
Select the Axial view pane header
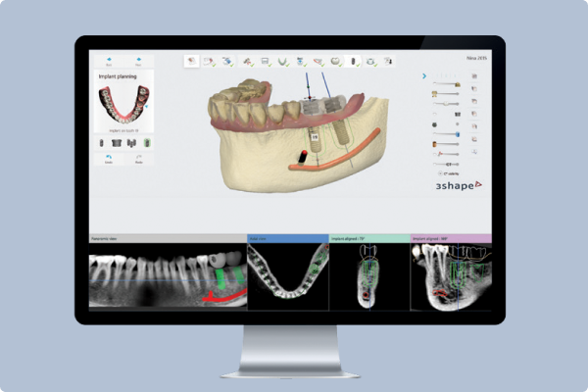(286, 238)
